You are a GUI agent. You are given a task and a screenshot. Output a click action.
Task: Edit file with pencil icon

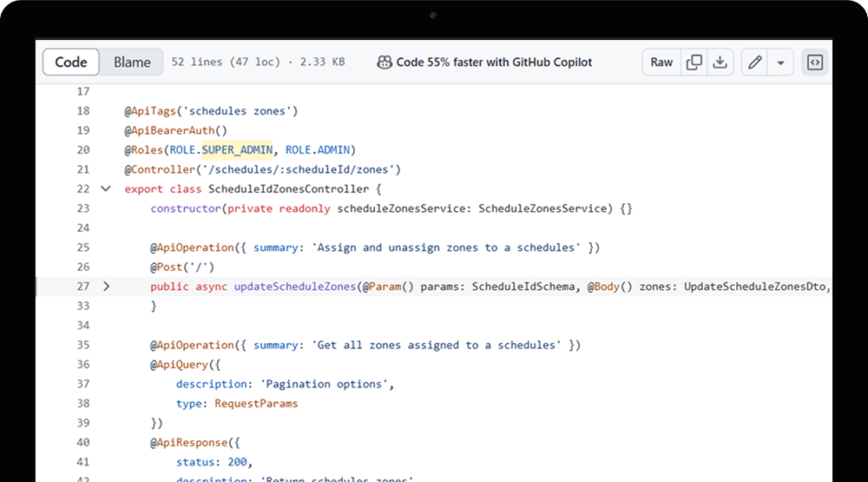[x=755, y=63]
